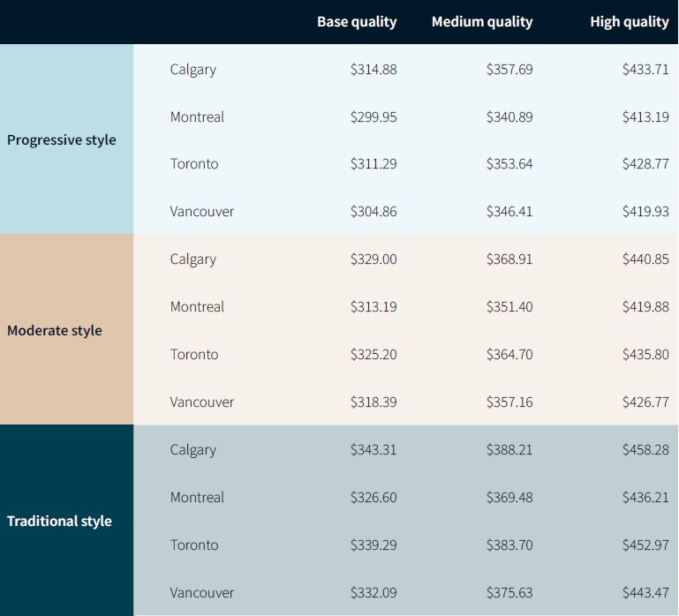Click the High quality column header
Image resolution: width=679 pixels, height=616 pixels.
click(630, 22)
